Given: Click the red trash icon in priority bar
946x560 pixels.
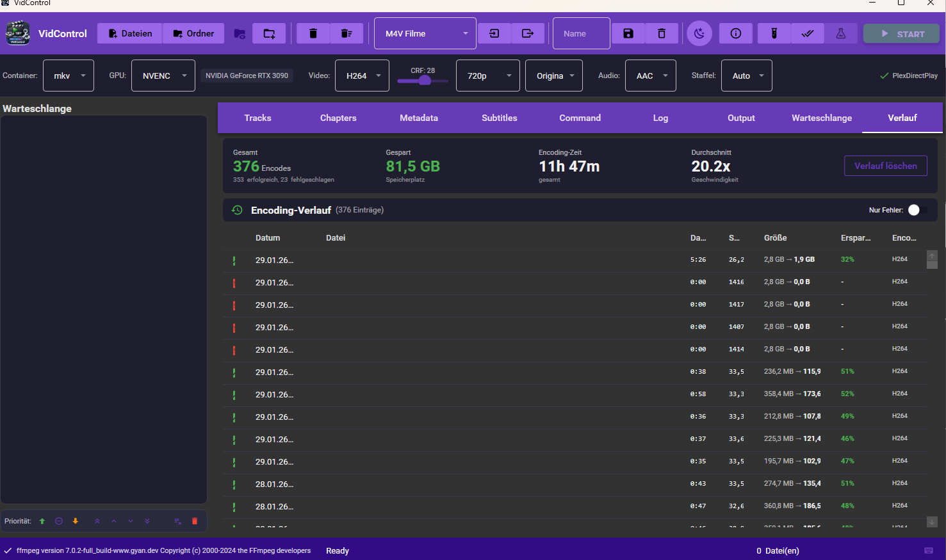Looking at the screenshot, I should point(195,521).
